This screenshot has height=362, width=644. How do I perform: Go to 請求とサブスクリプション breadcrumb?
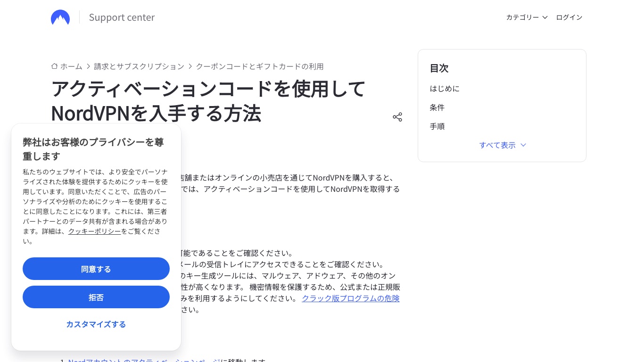pos(139,66)
